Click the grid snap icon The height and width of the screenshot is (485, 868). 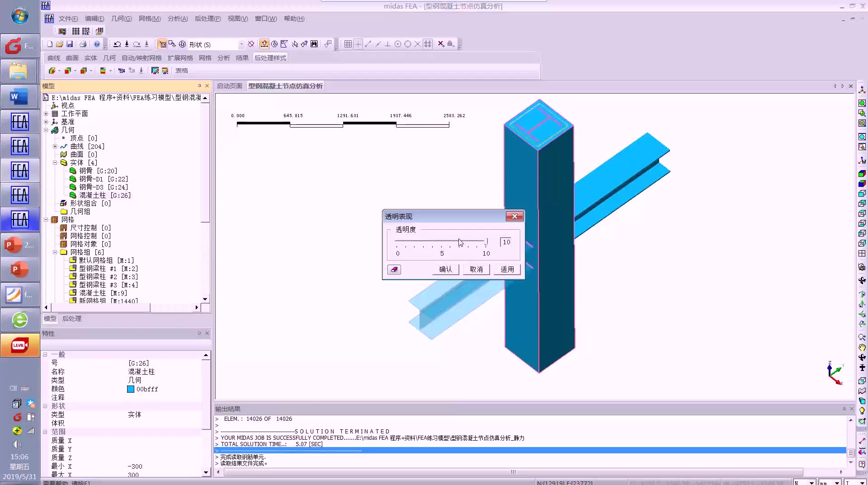click(x=348, y=44)
